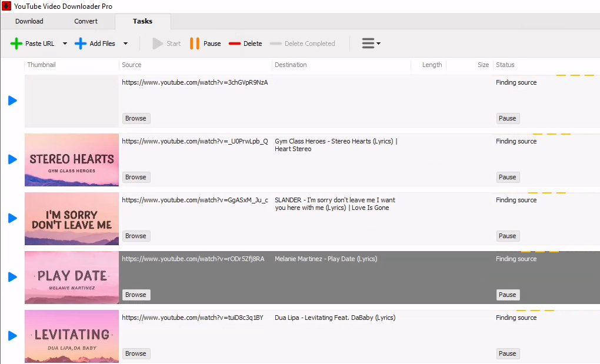Image resolution: width=600 pixels, height=364 pixels.
Task: Click destination 'SLANDER - I'm sorry don't leave me'
Action: 335,204
